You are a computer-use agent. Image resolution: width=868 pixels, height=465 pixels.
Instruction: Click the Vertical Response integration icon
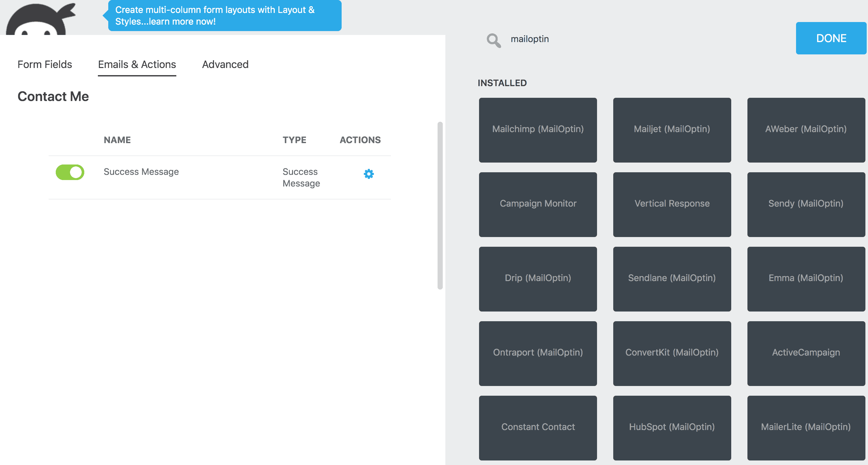pos(672,204)
